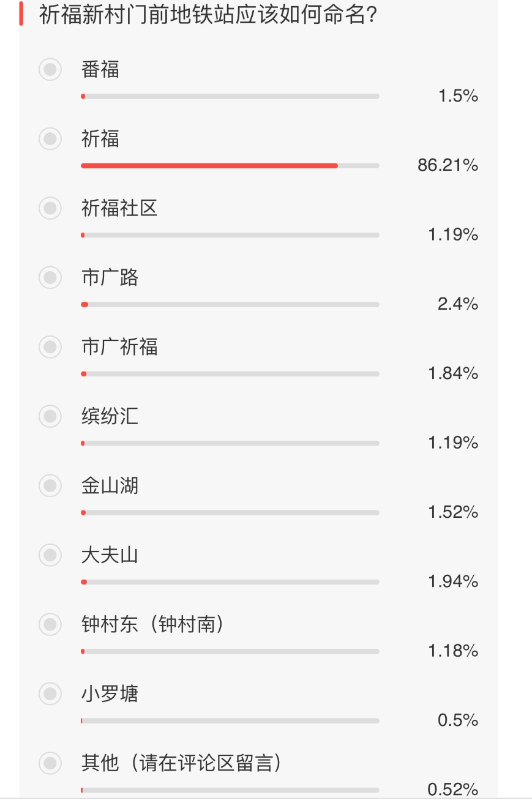
Task: Select 钟村东（钟村南） radio button
Action: point(50,624)
